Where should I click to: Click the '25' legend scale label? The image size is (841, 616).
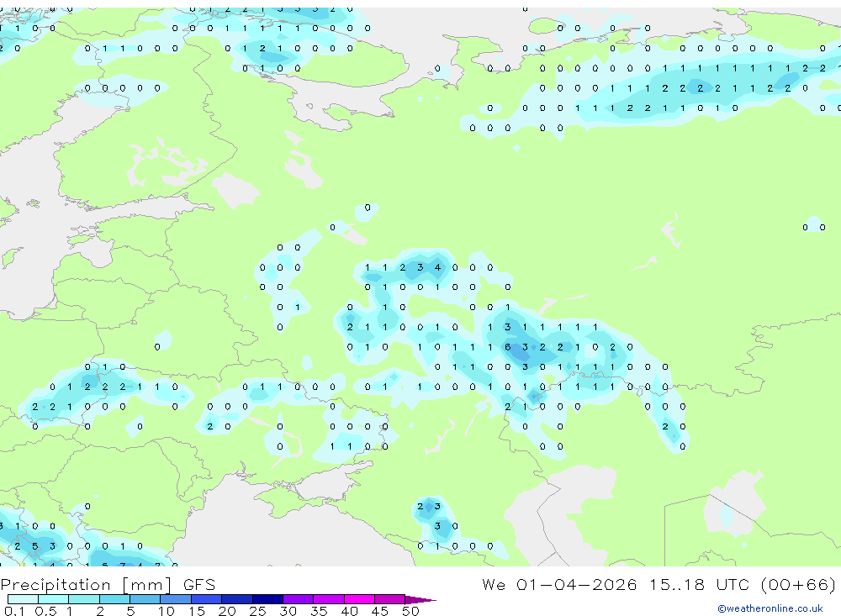(x=257, y=611)
